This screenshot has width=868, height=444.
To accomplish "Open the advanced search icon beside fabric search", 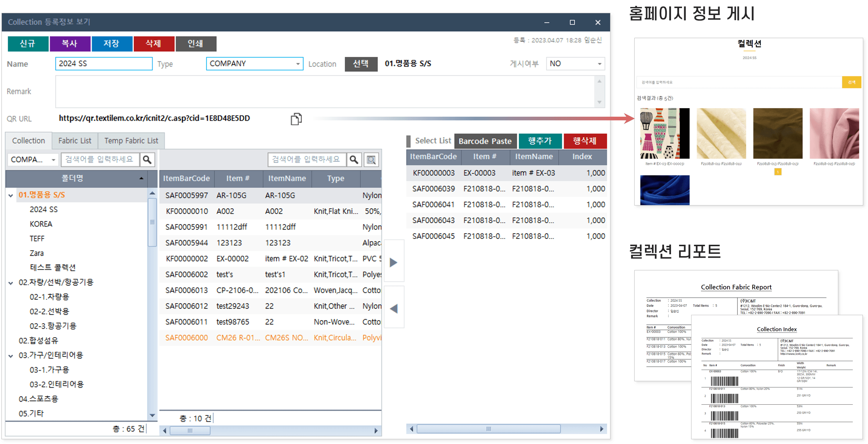I will (371, 160).
